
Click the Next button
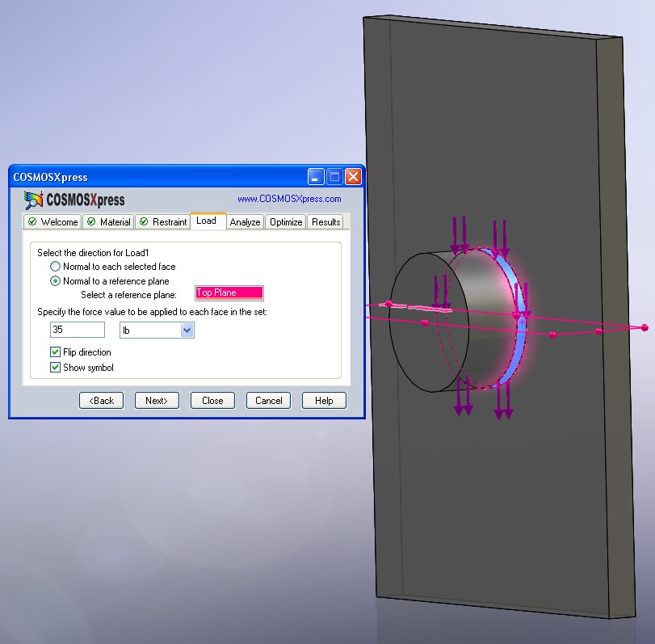[157, 400]
